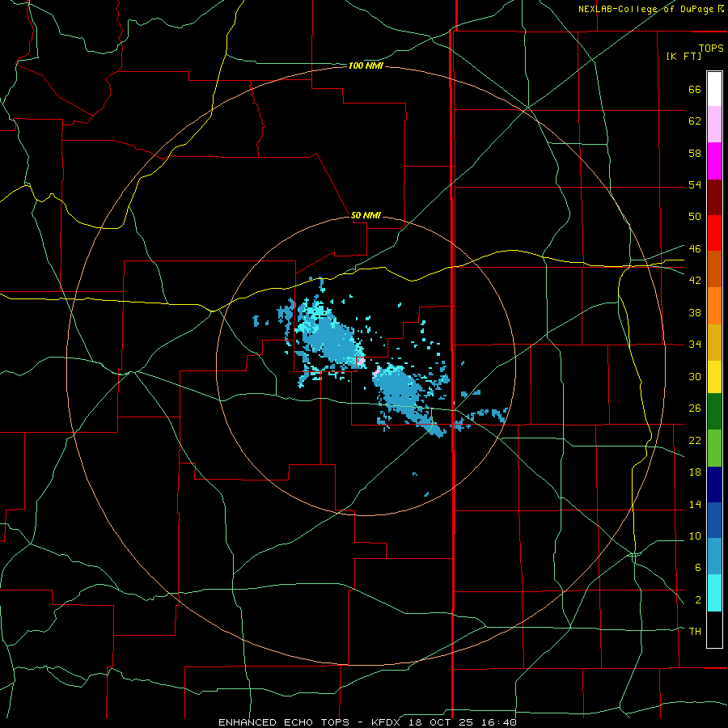Viewport: 728px width, 728px height.
Task: Select the magenta 58 kft legend swatch
Action: (x=714, y=161)
